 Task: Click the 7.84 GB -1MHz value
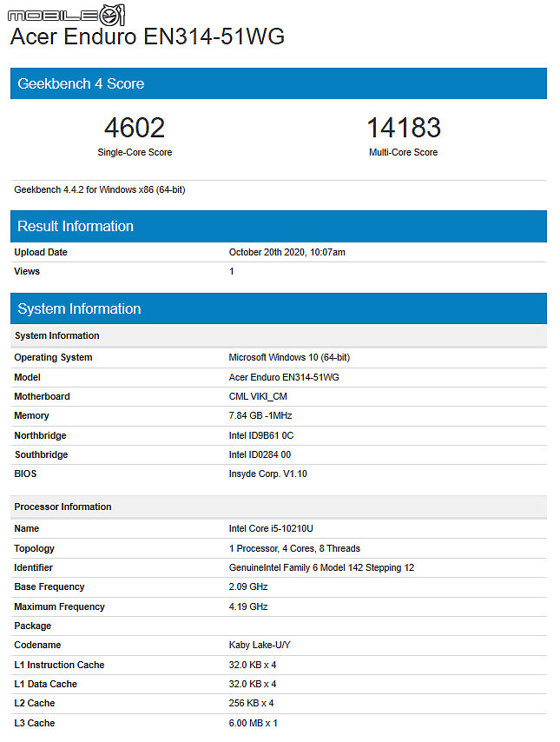260,415
